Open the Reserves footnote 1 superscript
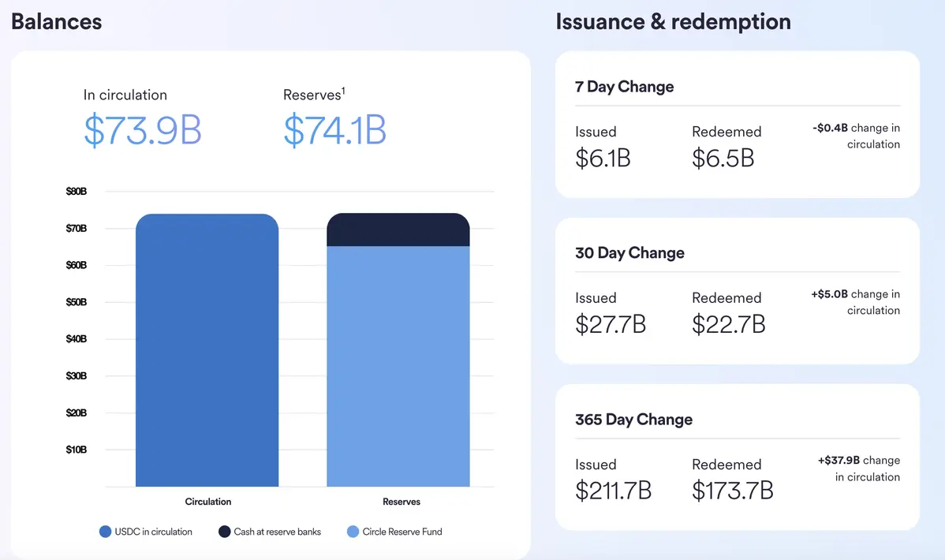This screenshot has width=945, height=560. click(342, 91)
